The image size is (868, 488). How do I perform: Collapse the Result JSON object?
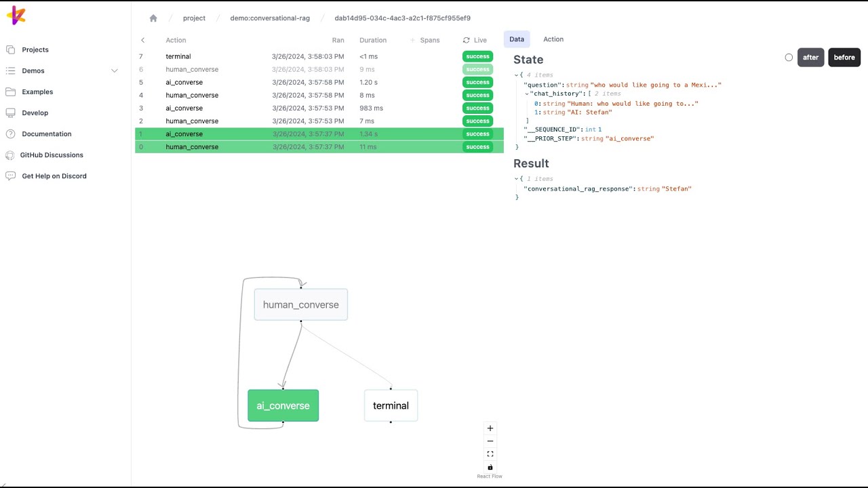(x=516, y=178)
